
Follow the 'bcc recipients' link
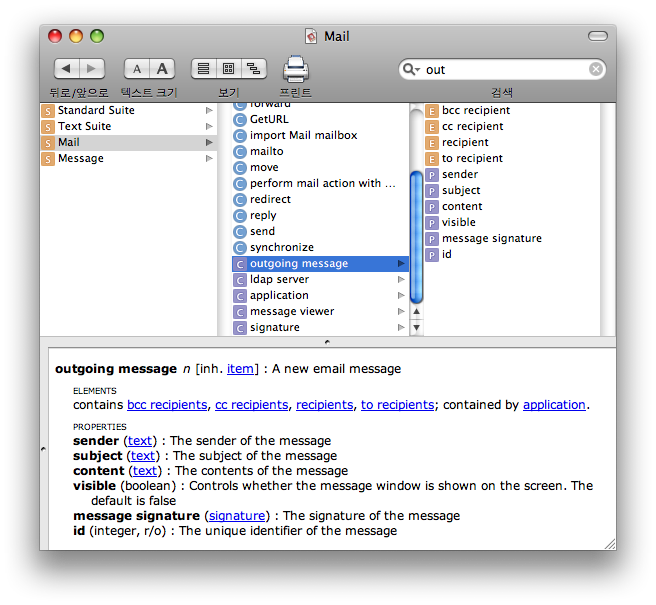pos(167,405)
